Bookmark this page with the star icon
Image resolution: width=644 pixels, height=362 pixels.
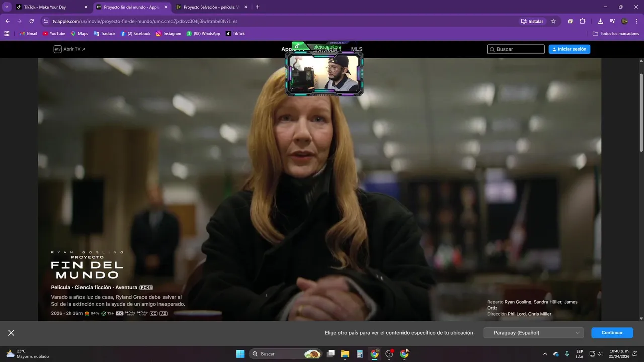(x=553, y=21)
